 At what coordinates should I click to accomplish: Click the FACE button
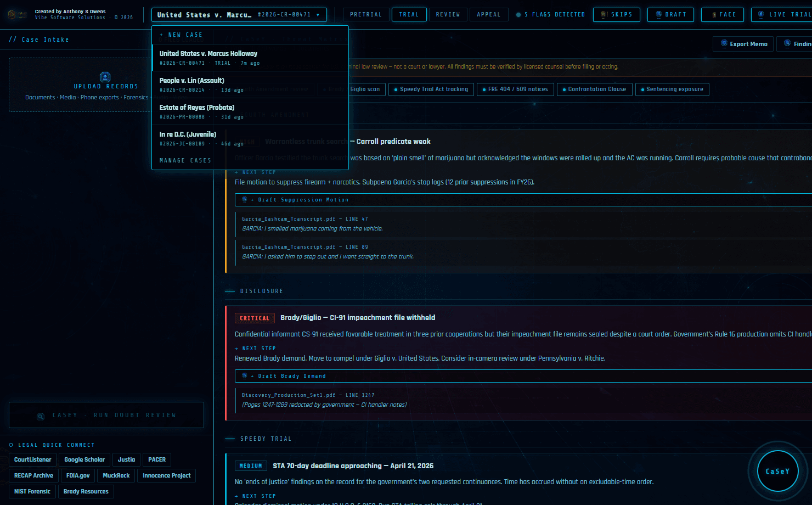click(x=723, y=15)
